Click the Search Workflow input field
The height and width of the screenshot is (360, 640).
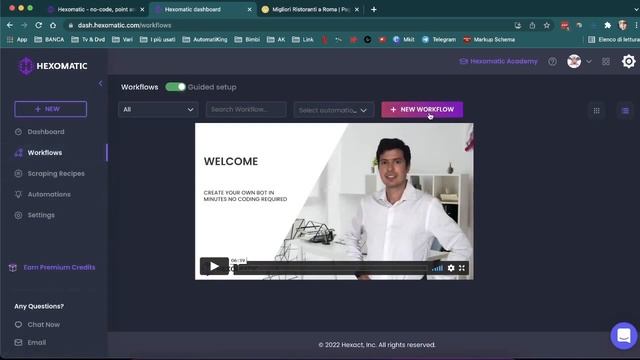point(246,109)
